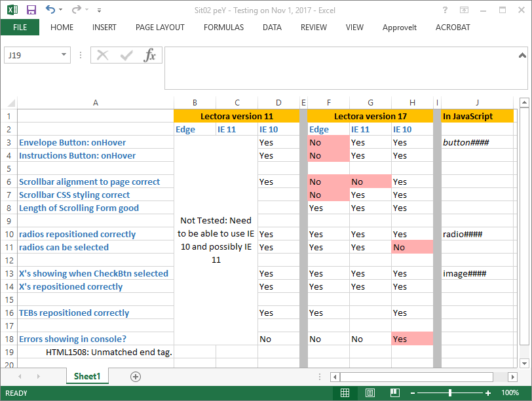
Task: Select column D header
Action: coord(278,102)
